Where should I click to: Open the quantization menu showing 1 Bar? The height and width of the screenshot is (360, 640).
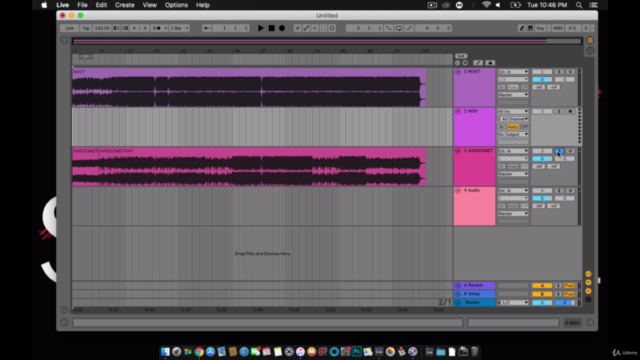[x=180, y=28]
